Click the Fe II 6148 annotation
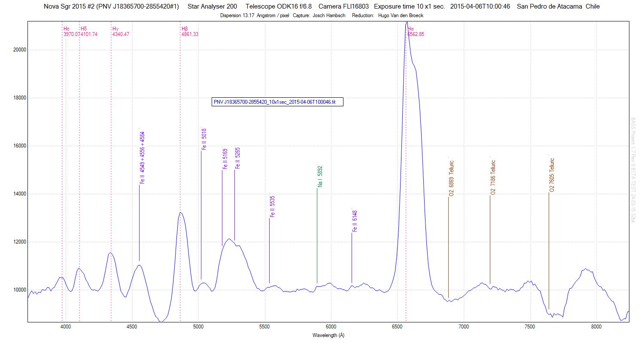The height and width of the screenshot is (343, 644). coord(355,221)
